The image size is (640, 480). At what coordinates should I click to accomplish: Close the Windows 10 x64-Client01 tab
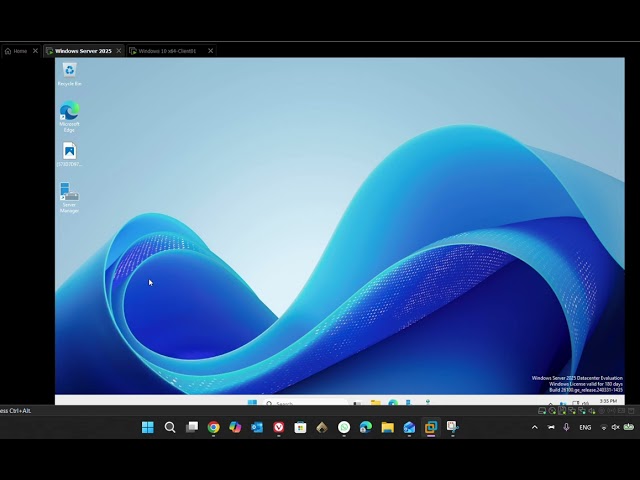(x=211, y=51)
